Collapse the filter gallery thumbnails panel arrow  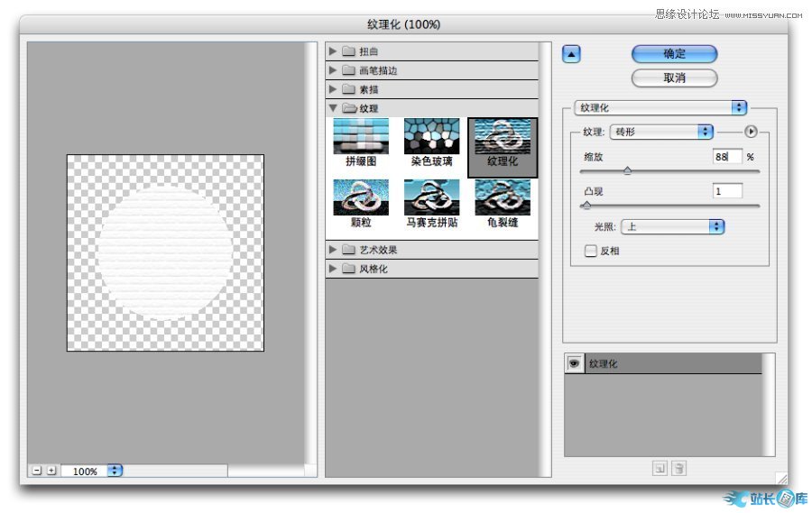(x=570, y=54)
